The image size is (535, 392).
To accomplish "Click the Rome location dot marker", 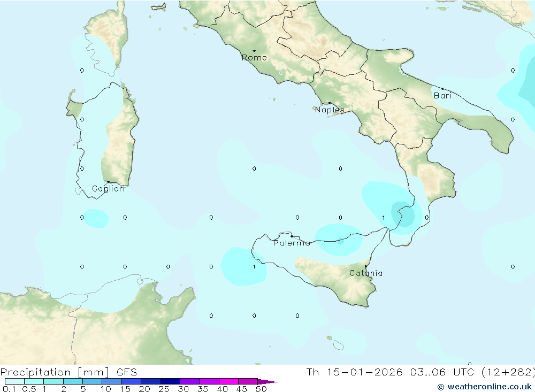I will [254, 50].
